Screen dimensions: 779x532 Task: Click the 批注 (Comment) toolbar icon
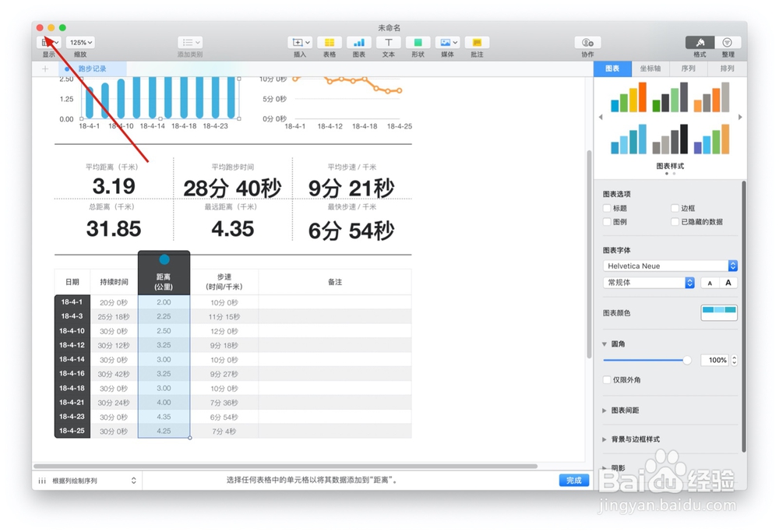[x=476, y=44]
